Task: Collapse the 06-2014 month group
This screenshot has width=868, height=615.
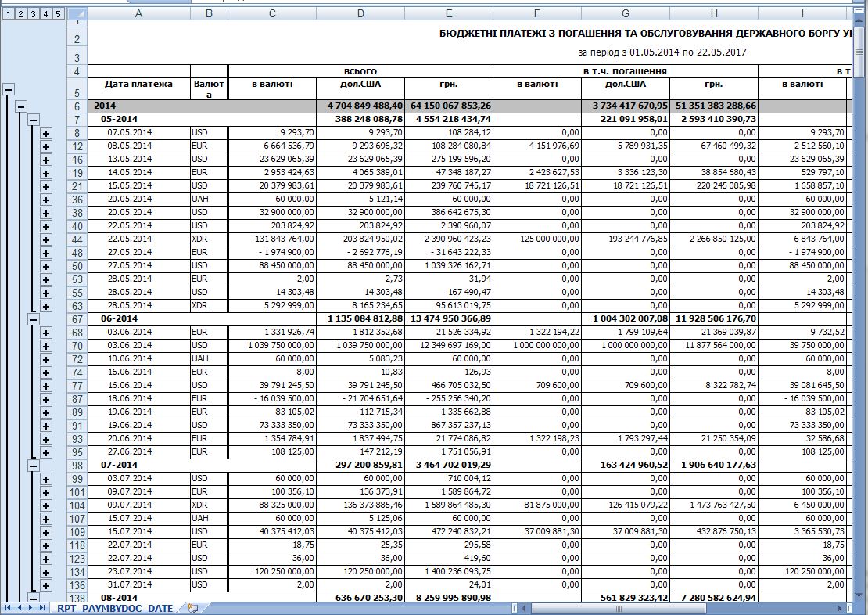Action: [x=34, y=319]
